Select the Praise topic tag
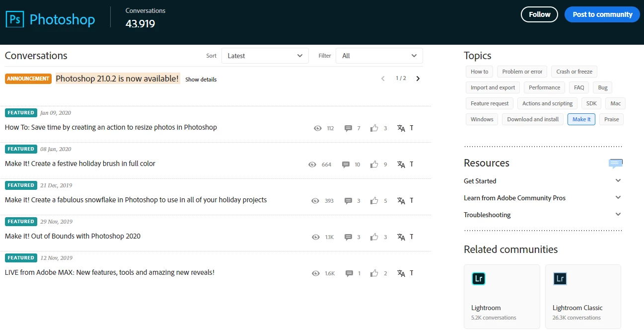The width and height of the screenshot is (644, 330). (611, 119)
